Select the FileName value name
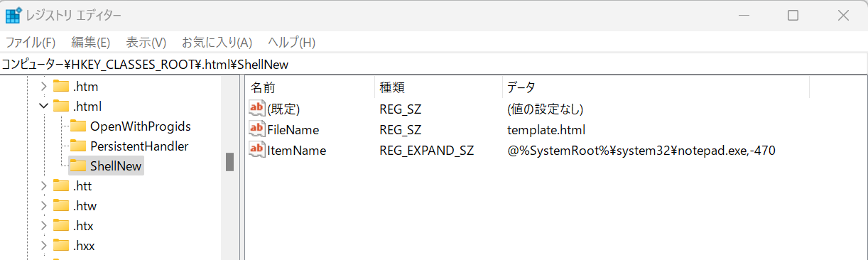Image resolution: width=868 pixels, height=260 pixels. (293, 130)
